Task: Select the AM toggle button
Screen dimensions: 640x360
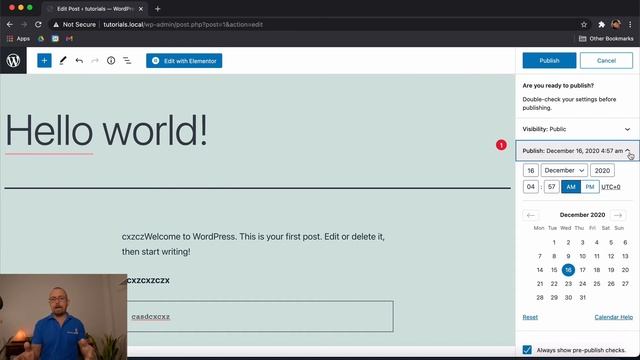Action: click(x=571, y=187)
